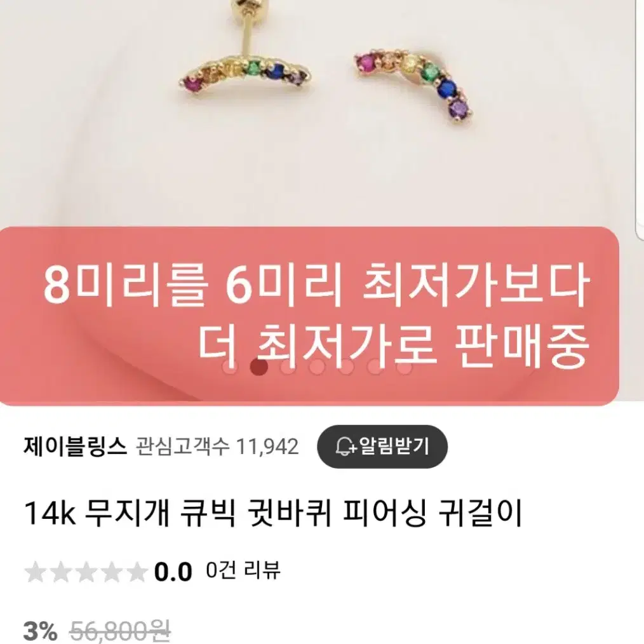Tap the 관심고객수 11,942 text
Viewport: 644px width, 644px height.
click(217, 447)
